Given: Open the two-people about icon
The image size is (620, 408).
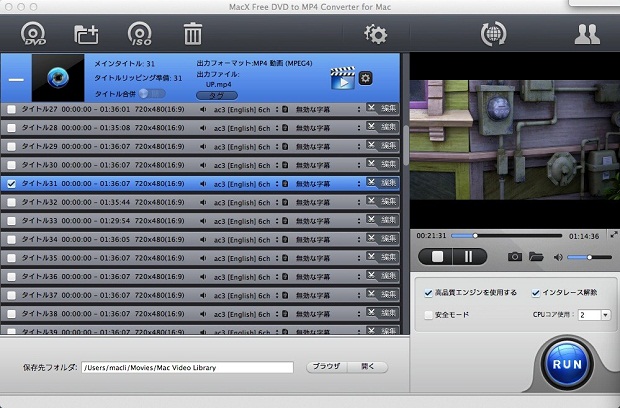Looking at the screenshot, I should (587, 34).
